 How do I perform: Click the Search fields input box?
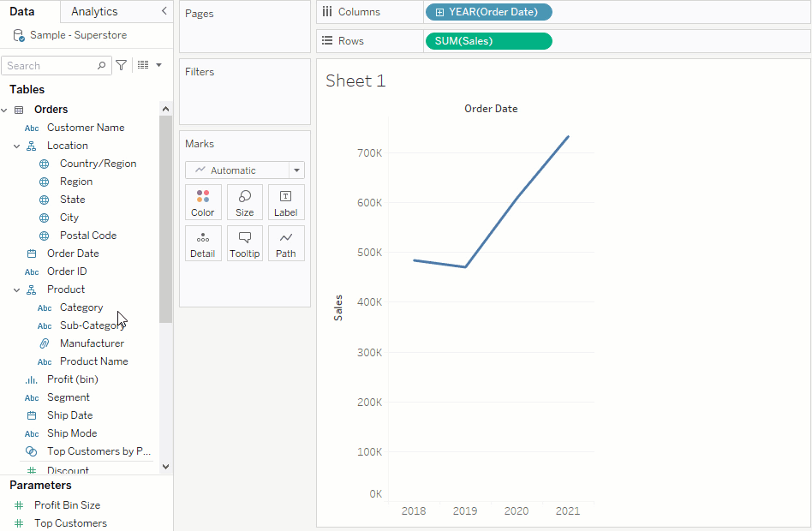pyautogui.click(x=50, y=66)
